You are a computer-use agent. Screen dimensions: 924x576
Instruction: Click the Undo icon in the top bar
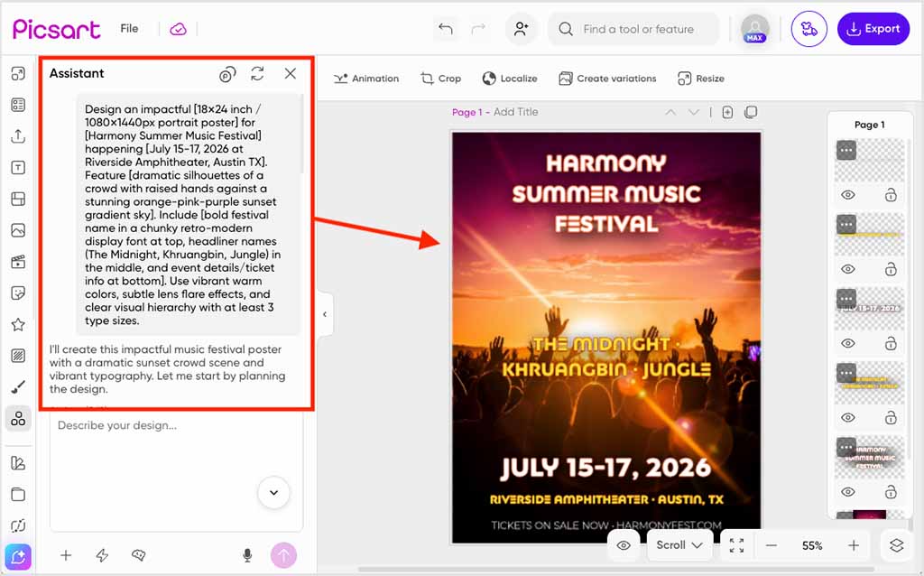pos(445,28)
